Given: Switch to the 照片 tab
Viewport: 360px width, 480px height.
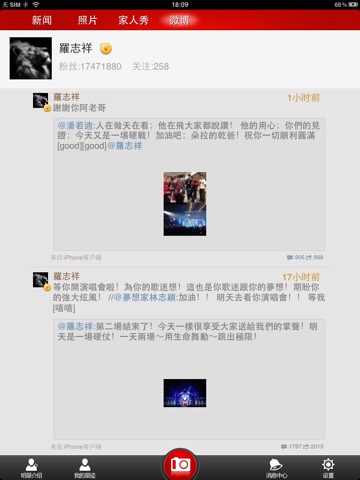Looking at the screenshot, I should [x=87, y=20].
